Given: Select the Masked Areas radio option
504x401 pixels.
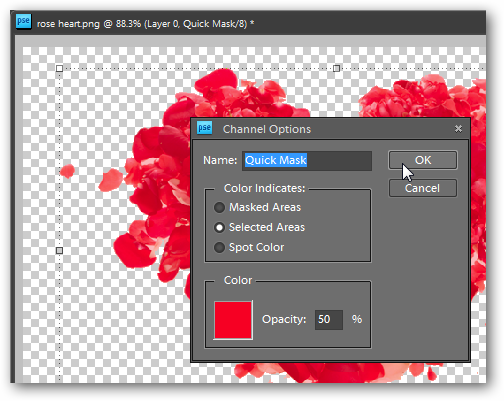Looking at the screenshot, I should [219, 207].
